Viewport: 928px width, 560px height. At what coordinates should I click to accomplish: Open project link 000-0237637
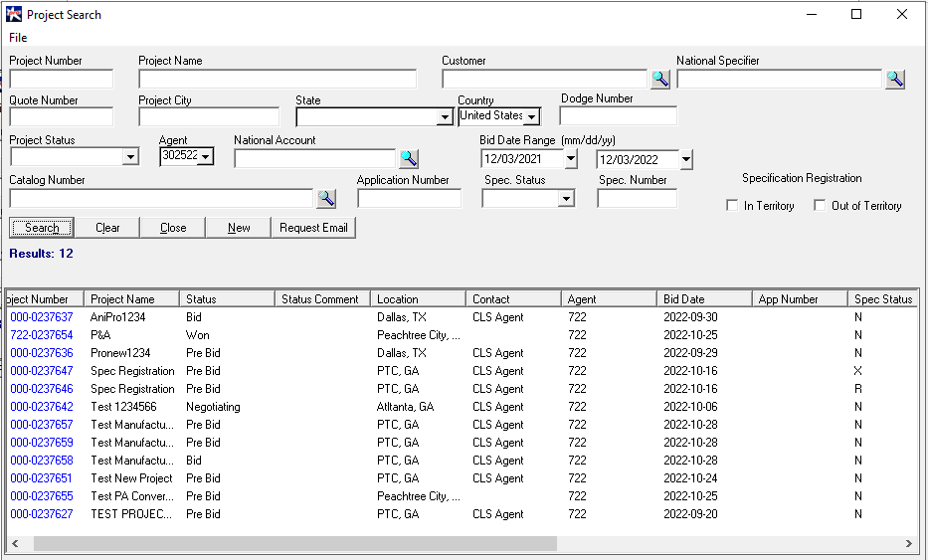(x=42, y=317)
